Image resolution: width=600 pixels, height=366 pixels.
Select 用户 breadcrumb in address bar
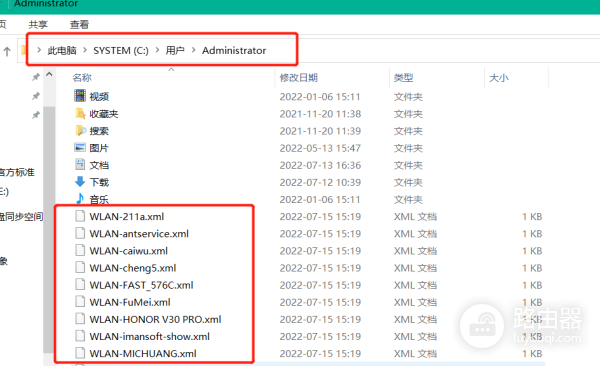click(x=175, y=51)
